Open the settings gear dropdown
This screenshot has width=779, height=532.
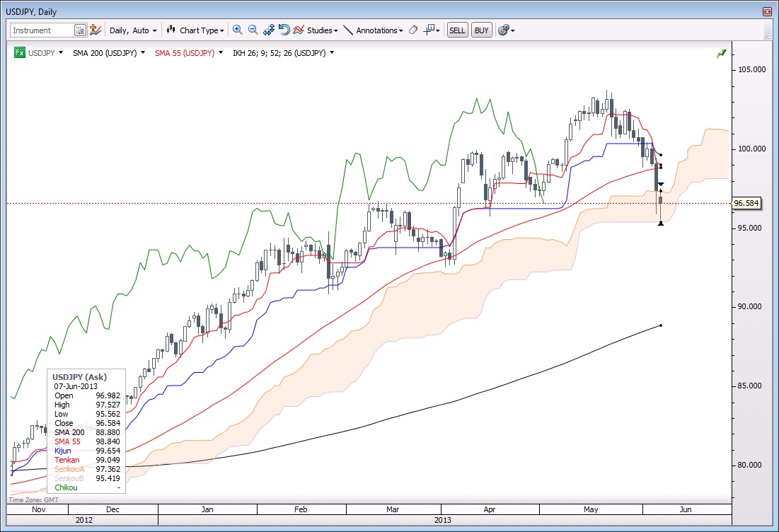point(506,30)
